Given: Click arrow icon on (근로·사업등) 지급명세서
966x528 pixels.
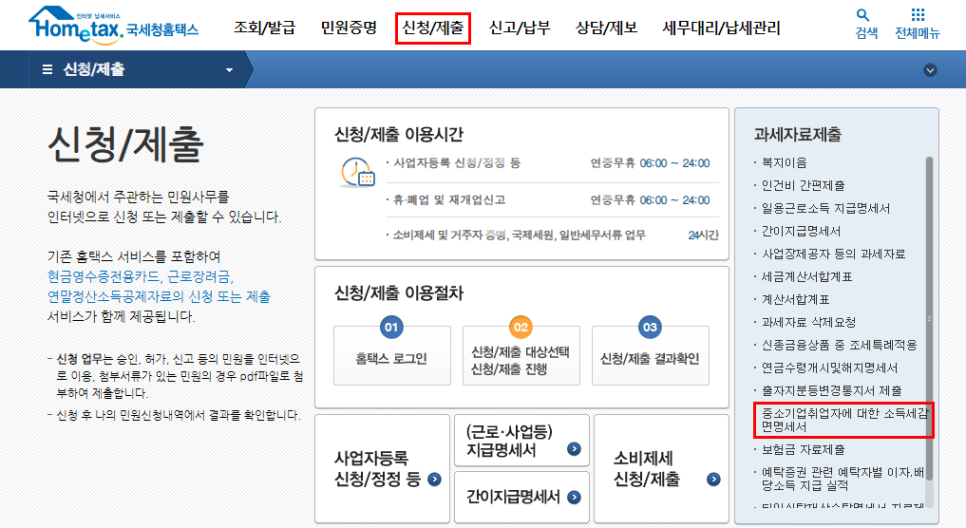Looking at the screenshot, I should (x=574, y=449).
